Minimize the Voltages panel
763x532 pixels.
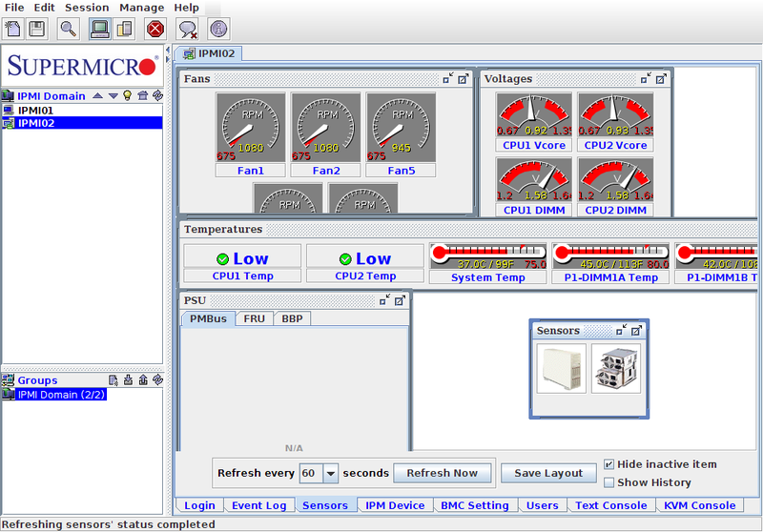[646, 78]
